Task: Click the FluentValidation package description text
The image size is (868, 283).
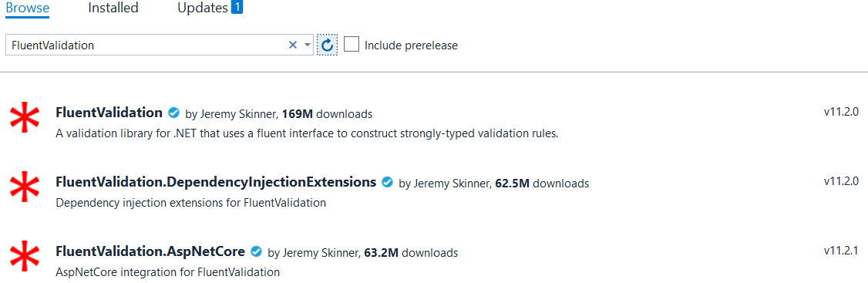Action: tap(308, 134)
